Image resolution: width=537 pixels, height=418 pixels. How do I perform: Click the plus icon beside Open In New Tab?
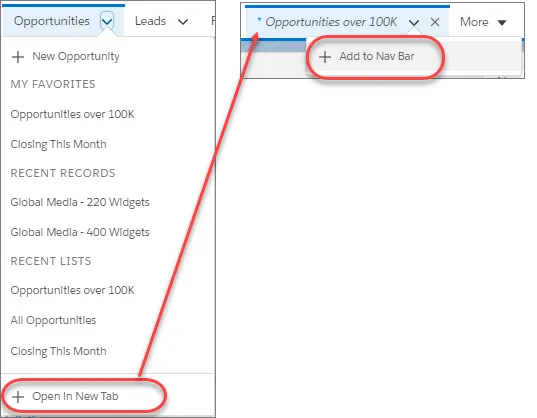[x=18, y=397]
